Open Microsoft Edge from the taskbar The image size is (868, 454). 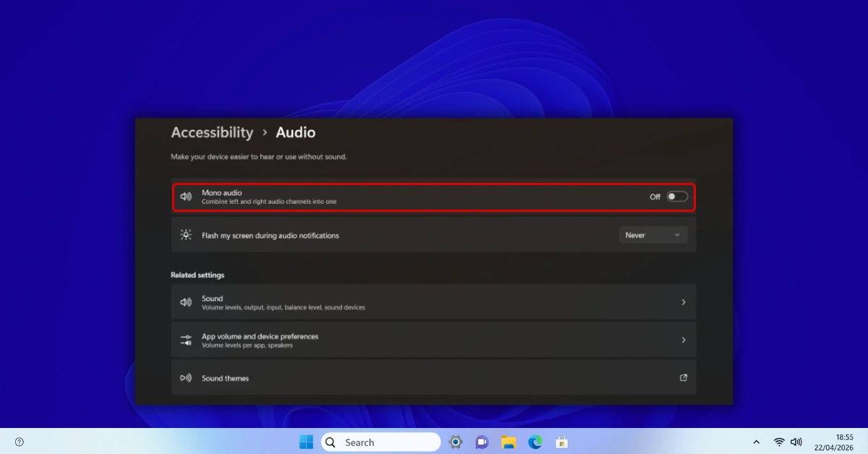click(x=534, y=441)
